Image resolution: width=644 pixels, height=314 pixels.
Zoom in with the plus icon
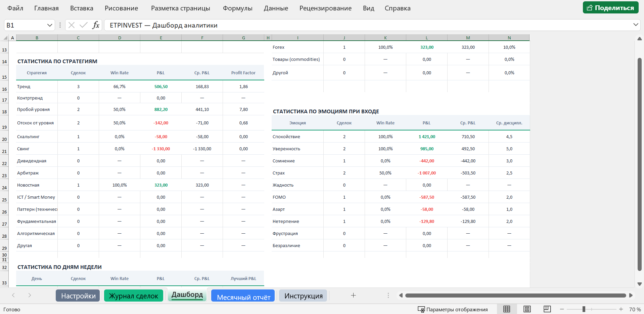(x=621, y=309)
